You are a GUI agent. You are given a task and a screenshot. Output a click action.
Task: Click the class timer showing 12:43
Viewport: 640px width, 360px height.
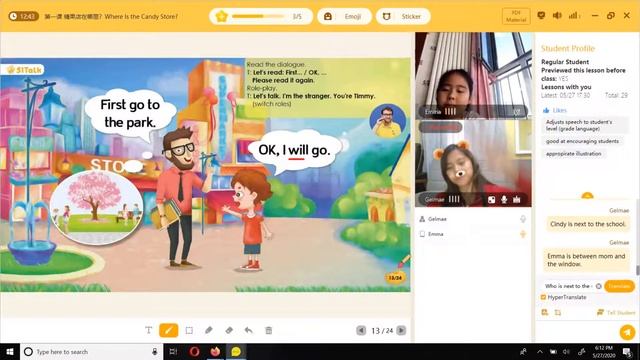24,16
